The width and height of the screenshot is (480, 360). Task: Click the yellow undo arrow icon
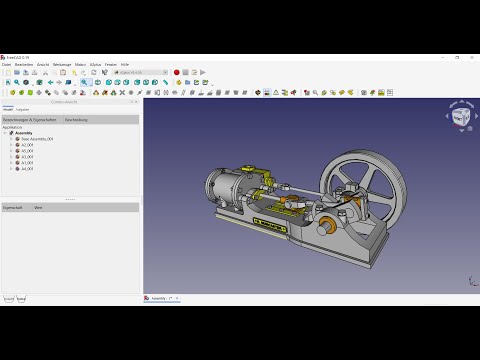[74, 73]
